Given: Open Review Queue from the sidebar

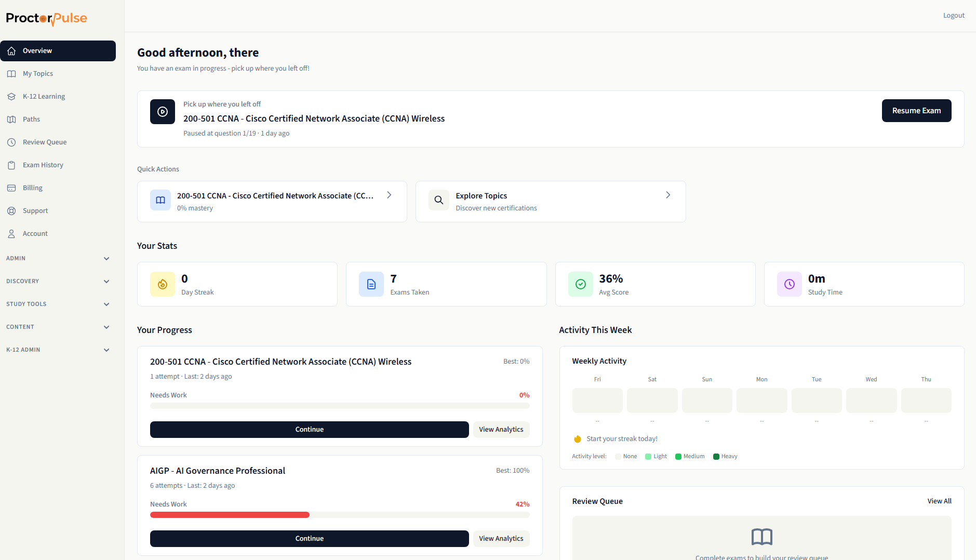Looking at the screenshot, I should click(45, 142).
